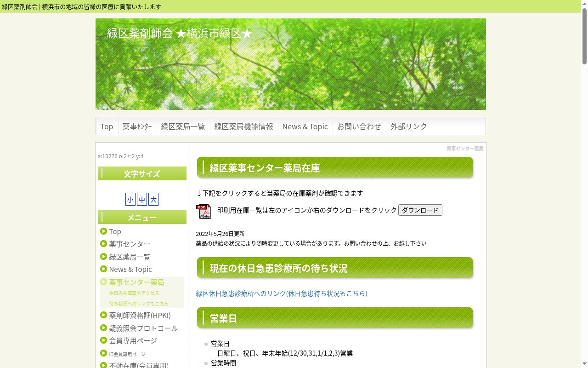Click the green bullet beside Top in sidebar
The height and width of the screenshot is (368, 588).
[x=103, y=231]
